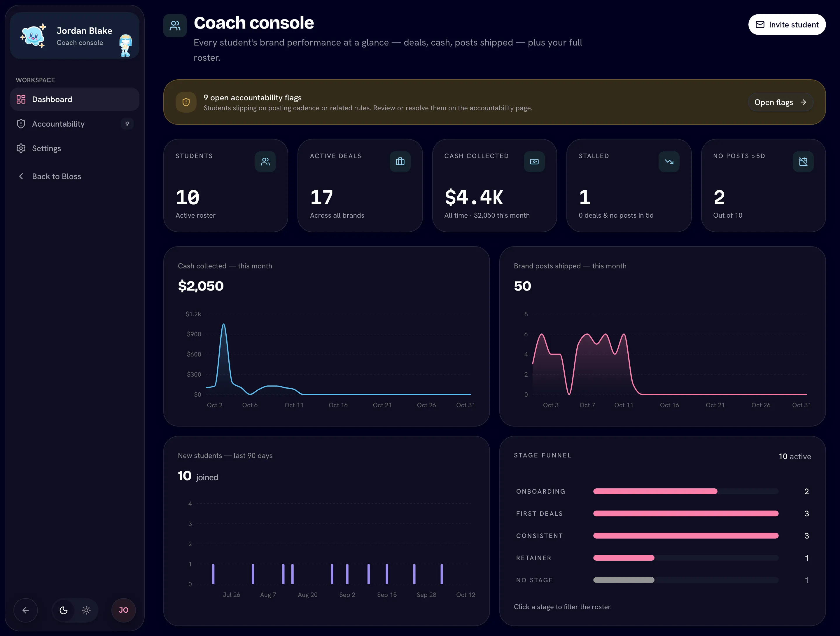
Task: Click the '0 deals & no posts in 5d' text
Action: [616, 215]
